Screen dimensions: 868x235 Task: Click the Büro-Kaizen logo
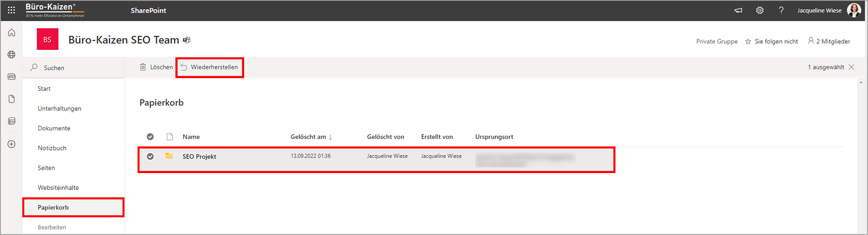click(x=55, y=10)
